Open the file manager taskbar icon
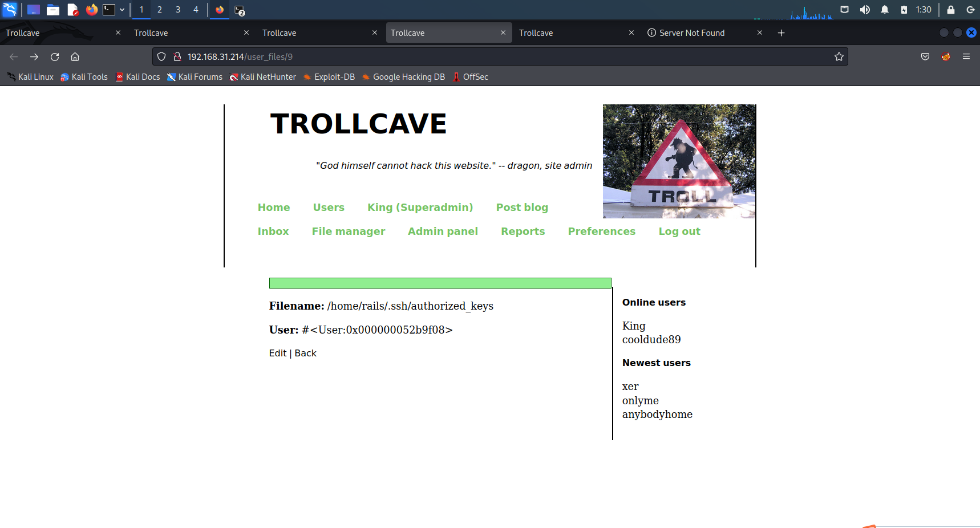980x528 pixels. [53, 10]
